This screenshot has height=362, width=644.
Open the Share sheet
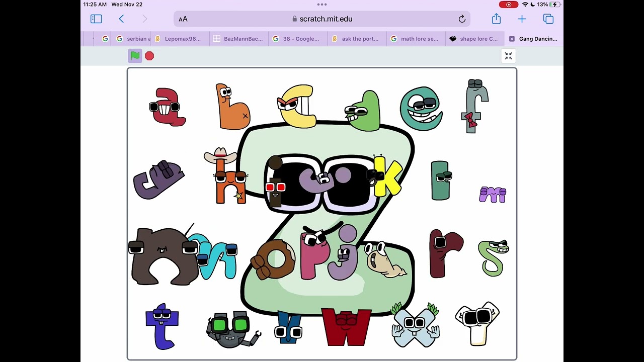pyautogui.click(x=497, y=19)
